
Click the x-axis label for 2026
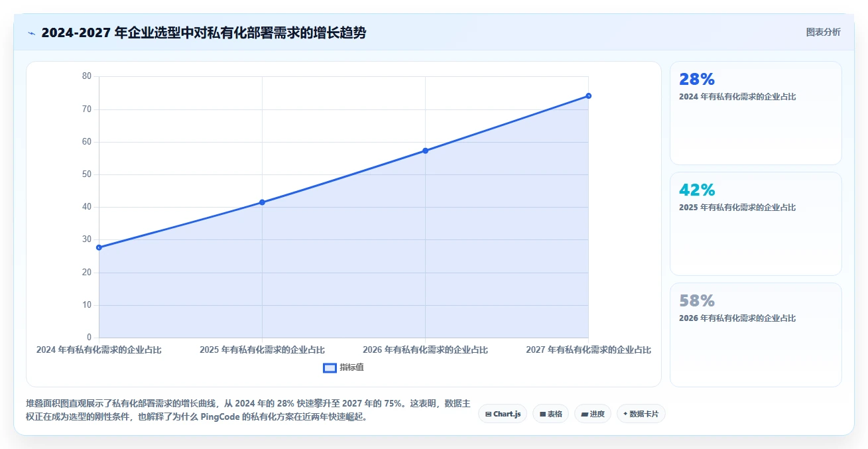425,350
